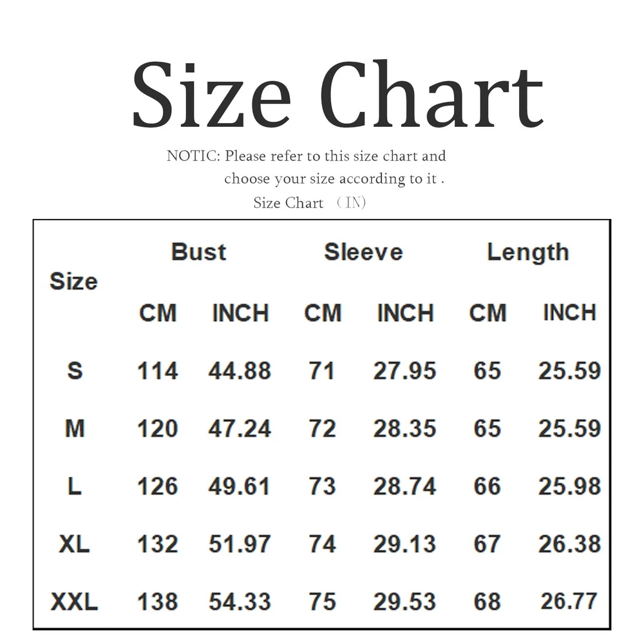The image size is (644, 644).
Task: Select the Length column header
Action: coord(528,252)
